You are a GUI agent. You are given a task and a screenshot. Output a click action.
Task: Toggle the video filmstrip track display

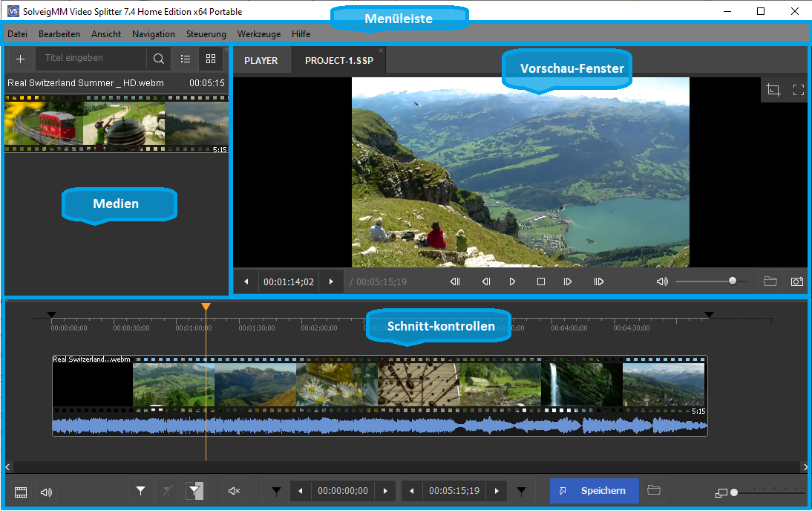coord(21,492)
